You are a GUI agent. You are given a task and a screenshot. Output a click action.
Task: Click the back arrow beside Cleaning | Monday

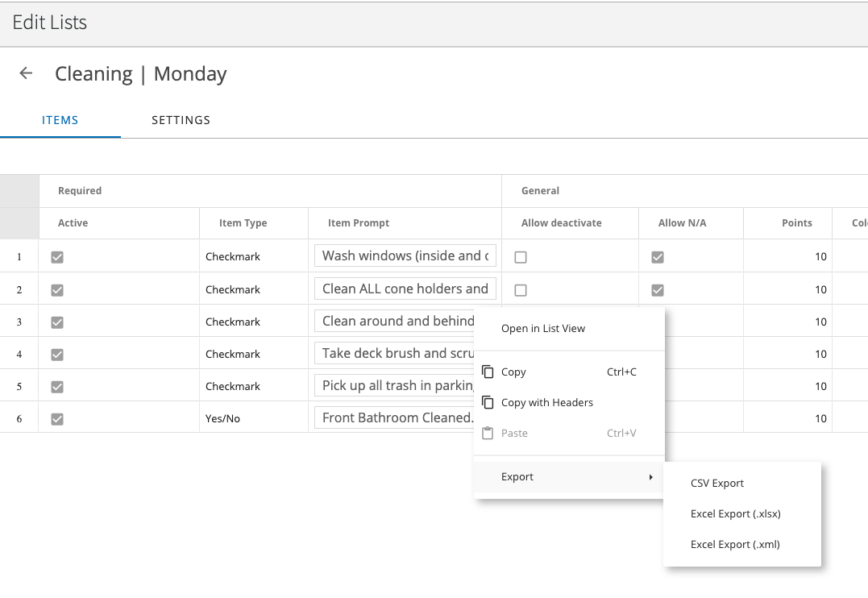(x=26, y=73)
